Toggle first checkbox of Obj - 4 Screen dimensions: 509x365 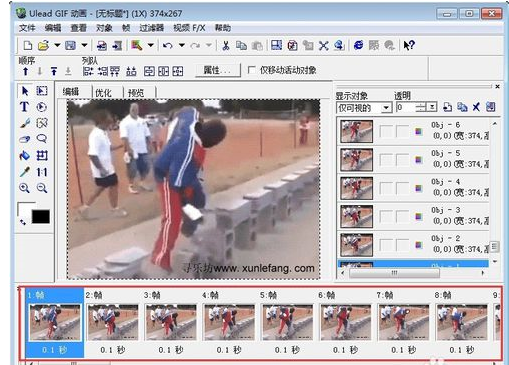(386, 188)
